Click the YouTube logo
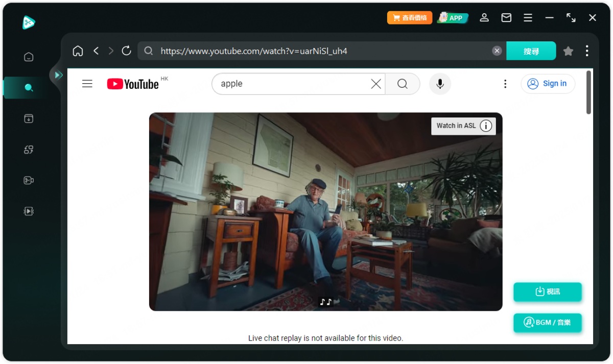The height and width of the screenshot is (364, 613). pyautogui.click(x=133, y=84)
